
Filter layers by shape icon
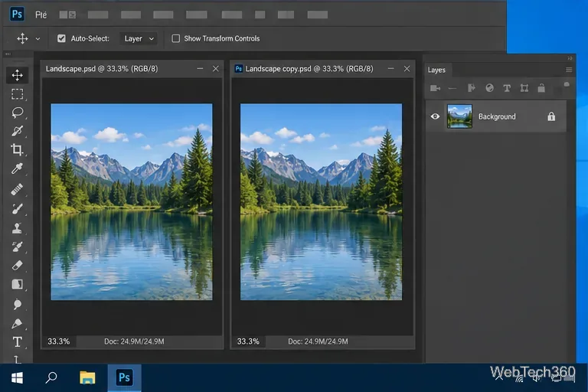(524, 88)
